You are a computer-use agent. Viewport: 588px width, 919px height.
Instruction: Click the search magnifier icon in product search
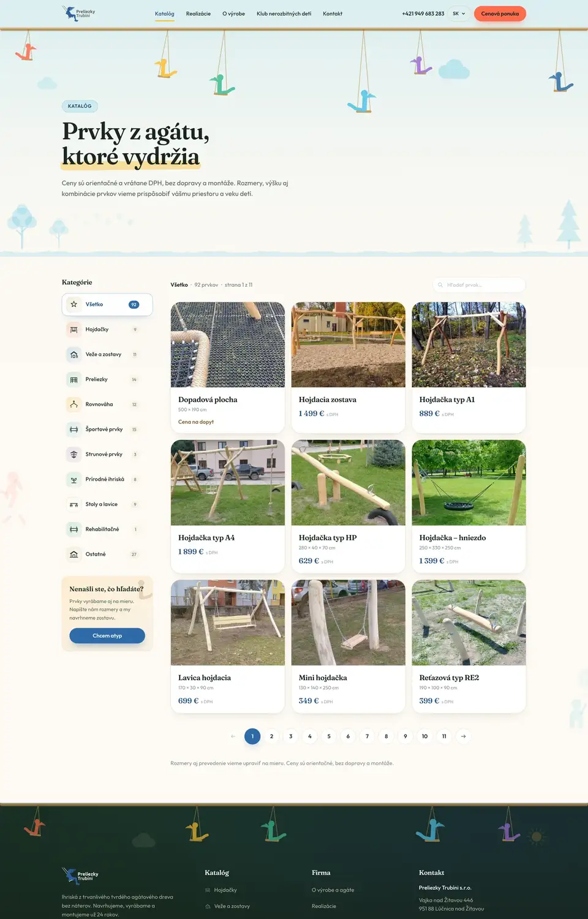click(440, 285)
